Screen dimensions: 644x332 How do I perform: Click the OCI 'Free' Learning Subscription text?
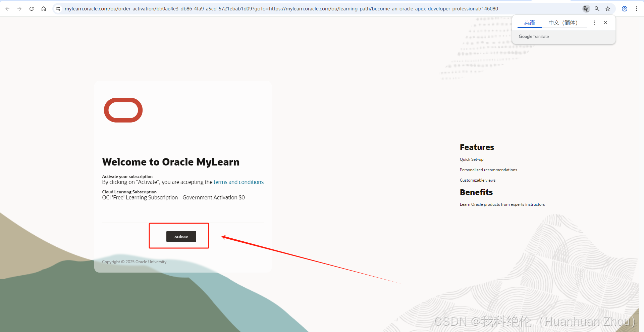click(x=173, y=197)
